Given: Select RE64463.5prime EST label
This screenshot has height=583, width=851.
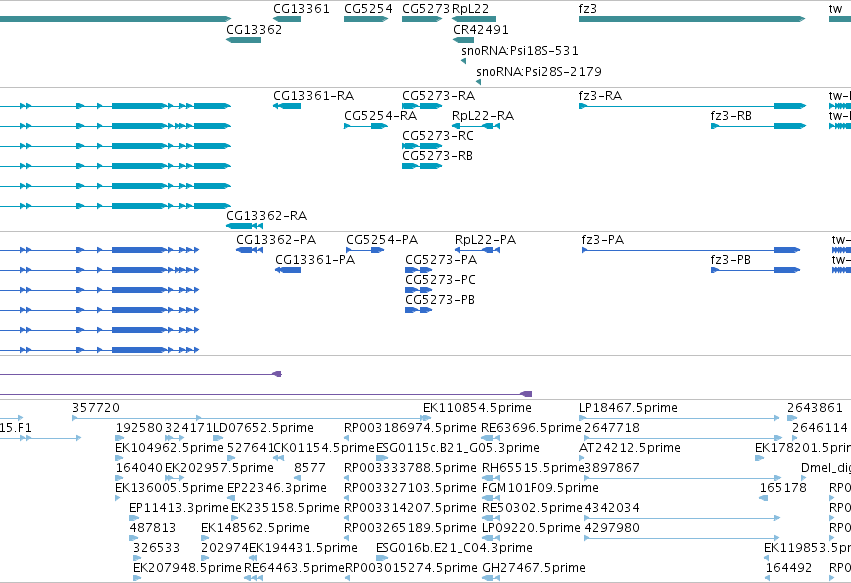Looking at the screenshot, I should point(294,568).
